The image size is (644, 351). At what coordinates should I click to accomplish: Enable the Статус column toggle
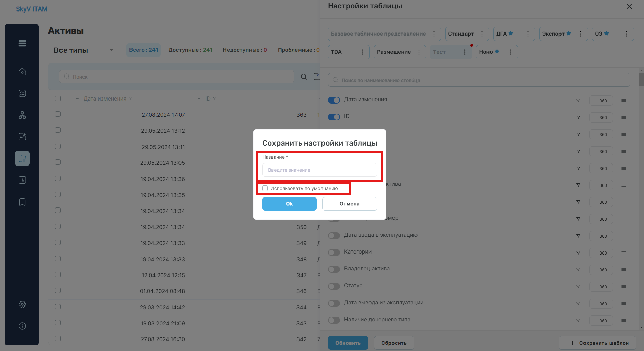click(x=334, y=286)
